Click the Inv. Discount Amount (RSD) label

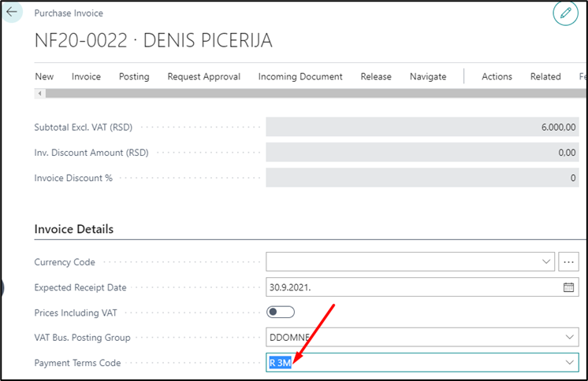pyautogui.click(x=91, y=153)
